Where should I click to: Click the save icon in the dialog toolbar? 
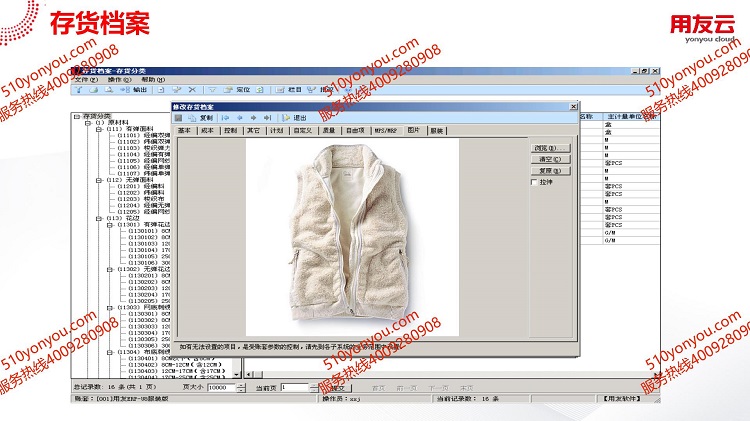pos(179,117)
